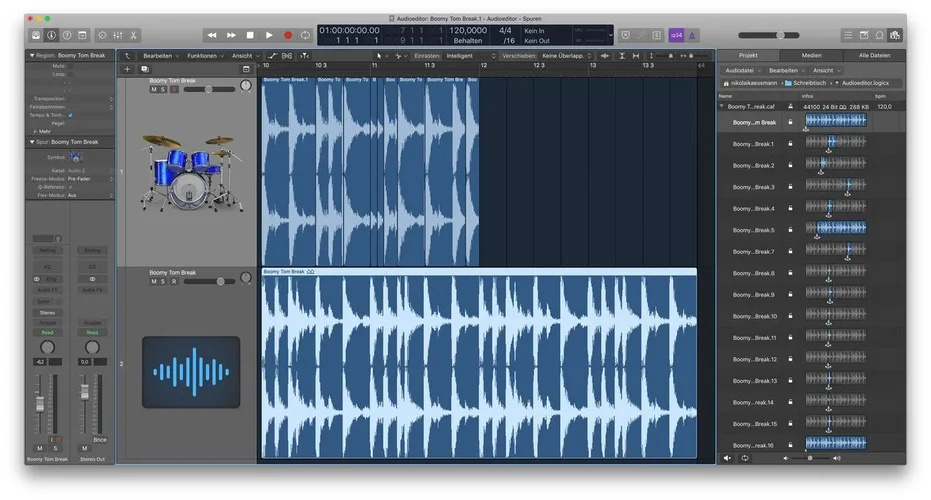Solo the second Boomy Tom Break track
Screen dimensions: 931x500
tap(164, 281)
